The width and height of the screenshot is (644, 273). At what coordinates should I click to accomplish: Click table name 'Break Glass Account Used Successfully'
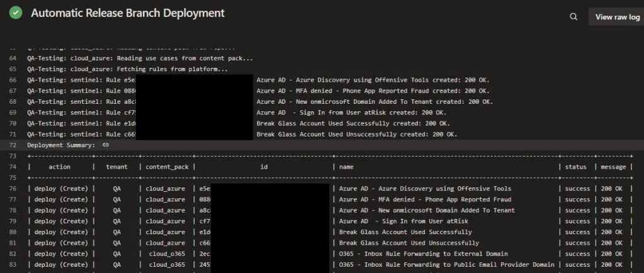[x=405, y=232]
